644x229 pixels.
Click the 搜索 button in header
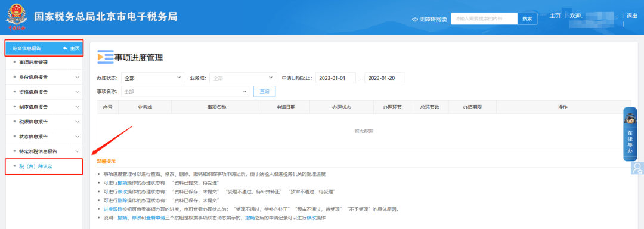[x=527, y=18]
